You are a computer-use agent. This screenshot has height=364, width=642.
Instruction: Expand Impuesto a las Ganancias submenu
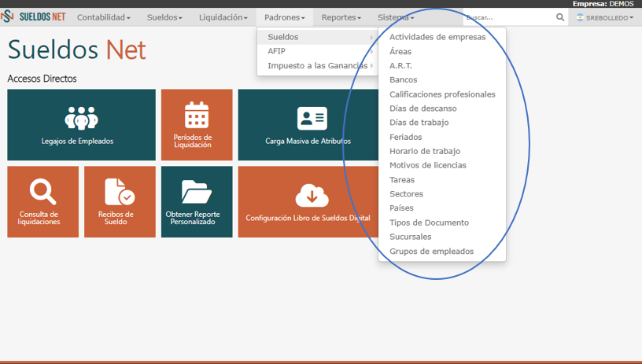tap(317, 65)
